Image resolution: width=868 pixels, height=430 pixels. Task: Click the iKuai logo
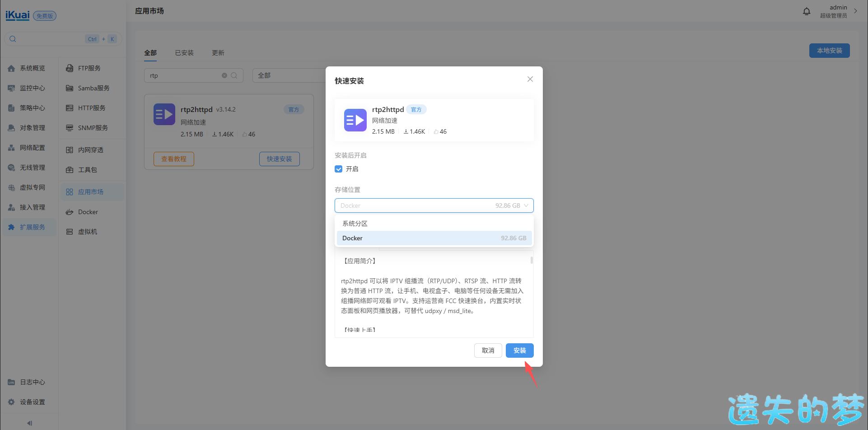point(18,15)
